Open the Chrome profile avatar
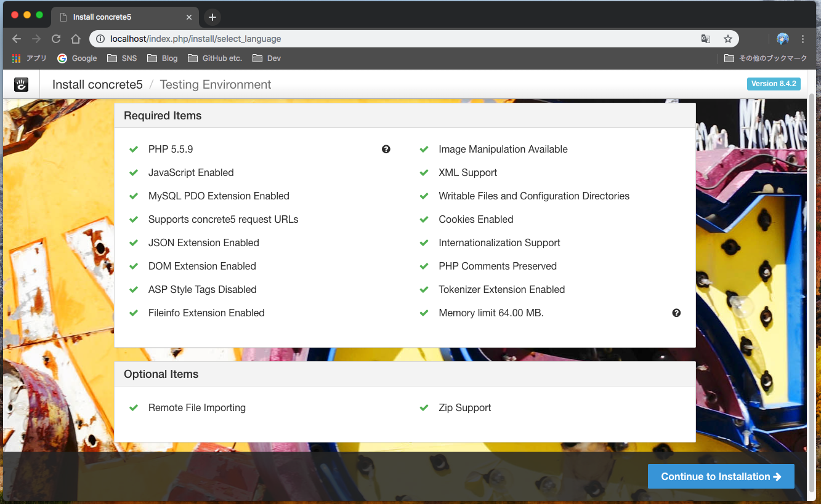 [x=783, y=39]
